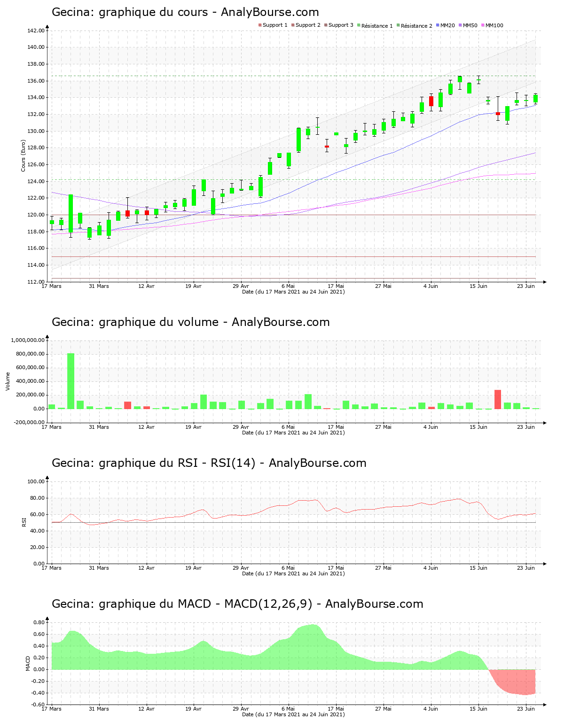Image resolution: width=564 pixels, height=728 pixels.
Task: Click the Support 1 legend color square
Action: 260,25
